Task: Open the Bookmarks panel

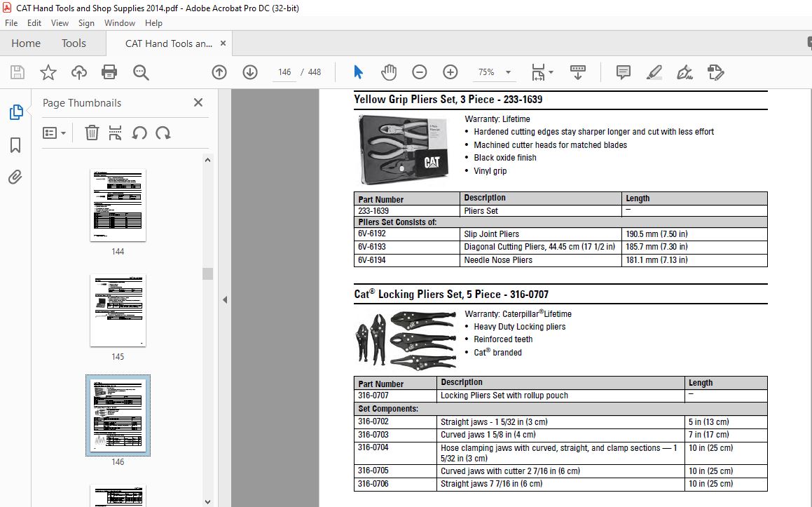Action: [x=15, y=144]
